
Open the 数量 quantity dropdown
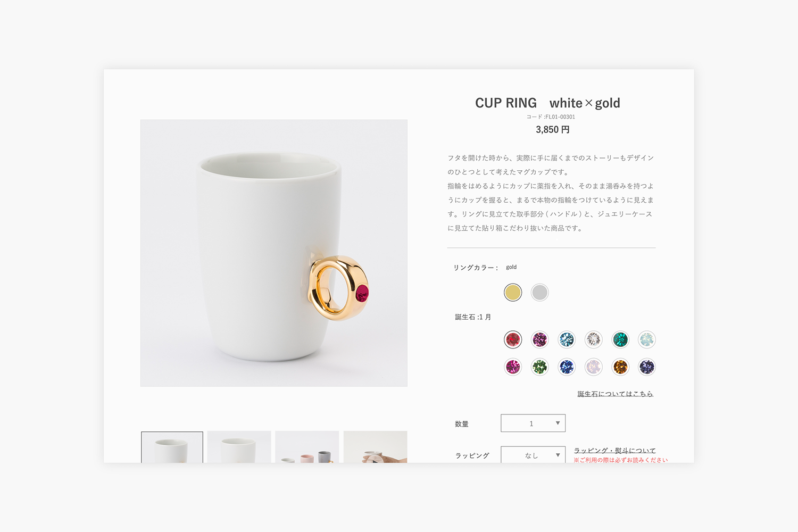point(533,423)
